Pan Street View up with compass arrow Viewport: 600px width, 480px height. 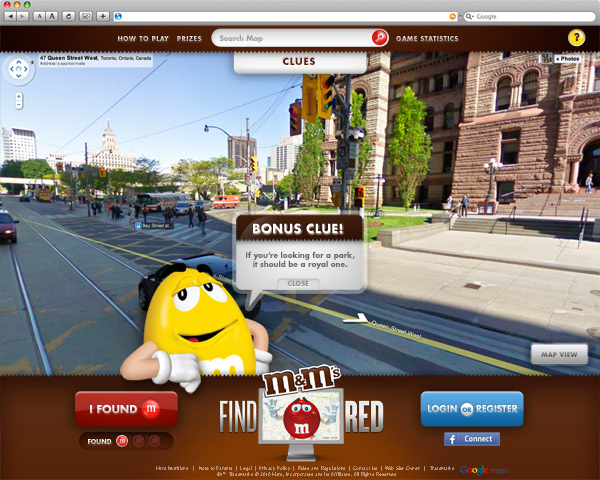(x=19, y=62)
